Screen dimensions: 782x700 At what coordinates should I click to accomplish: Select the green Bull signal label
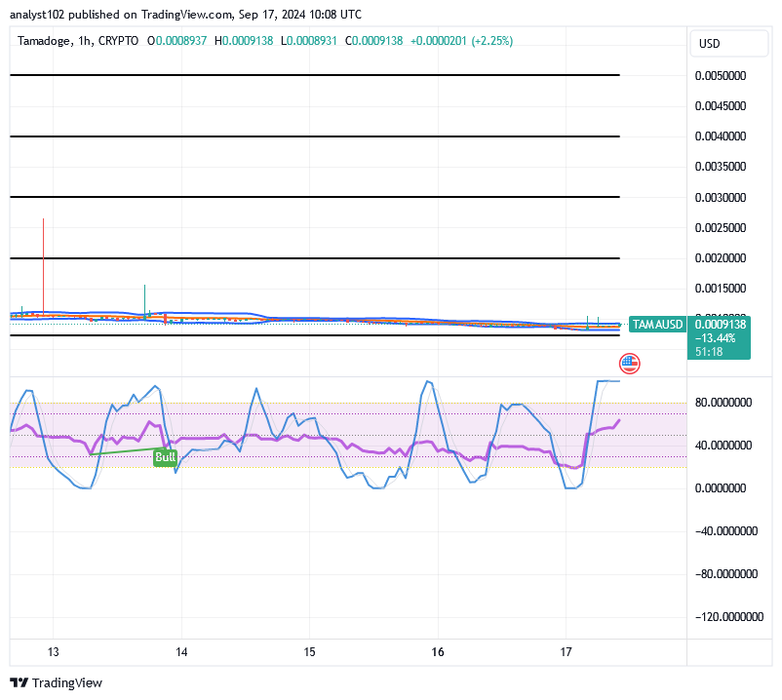pyautogui.click(x=166, y=456)
